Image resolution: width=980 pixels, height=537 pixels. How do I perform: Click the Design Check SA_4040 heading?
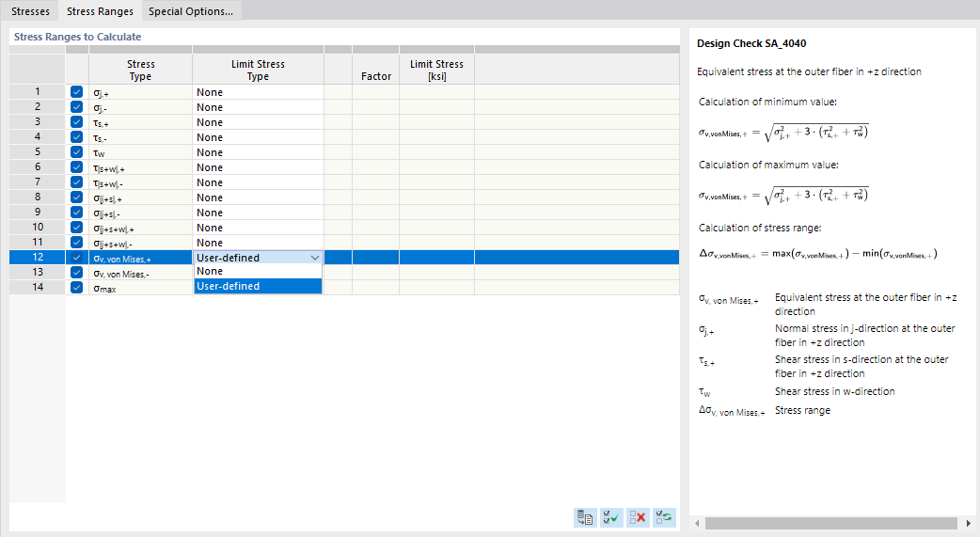[x=751, y=43]
